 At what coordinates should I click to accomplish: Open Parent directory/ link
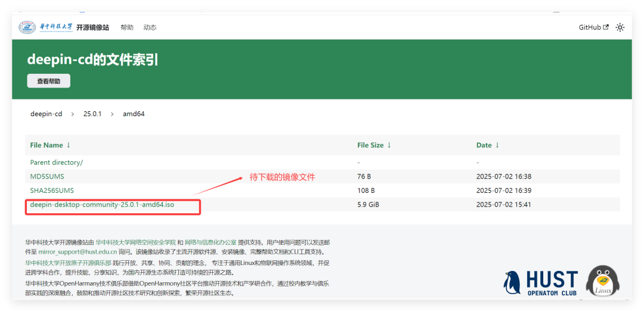(x=56, y=163)
